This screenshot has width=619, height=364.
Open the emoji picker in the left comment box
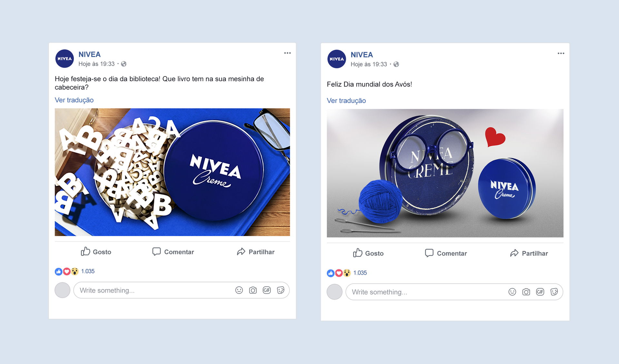239,290
